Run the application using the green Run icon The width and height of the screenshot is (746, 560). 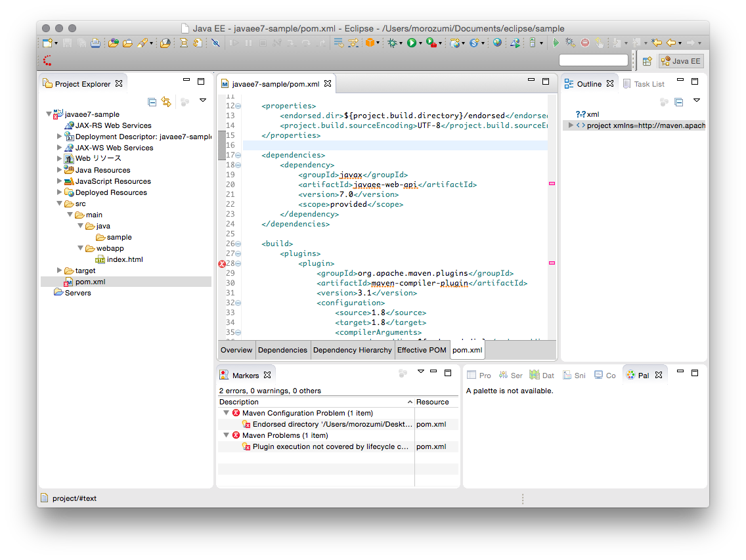tap(412, 42)
